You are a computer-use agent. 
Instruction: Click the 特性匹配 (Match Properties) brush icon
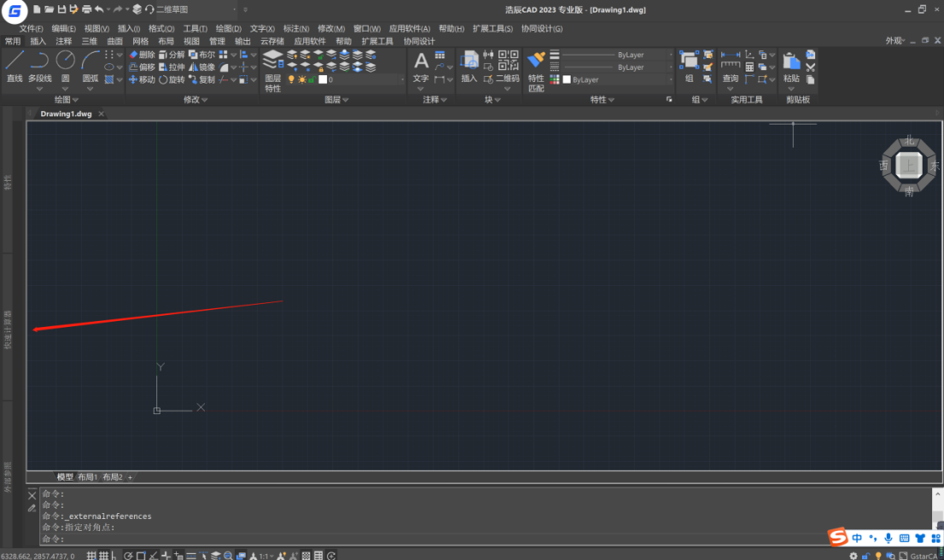(536, 61)
